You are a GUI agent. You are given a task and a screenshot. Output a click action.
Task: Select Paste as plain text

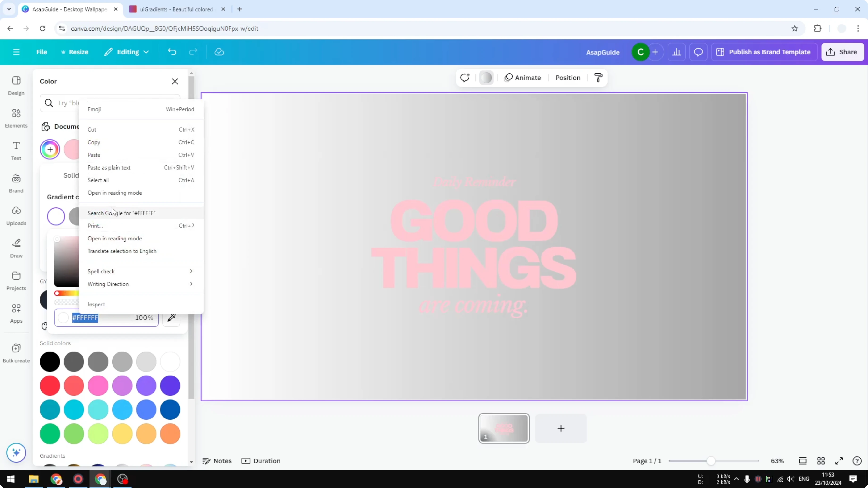tap(141, 167)
